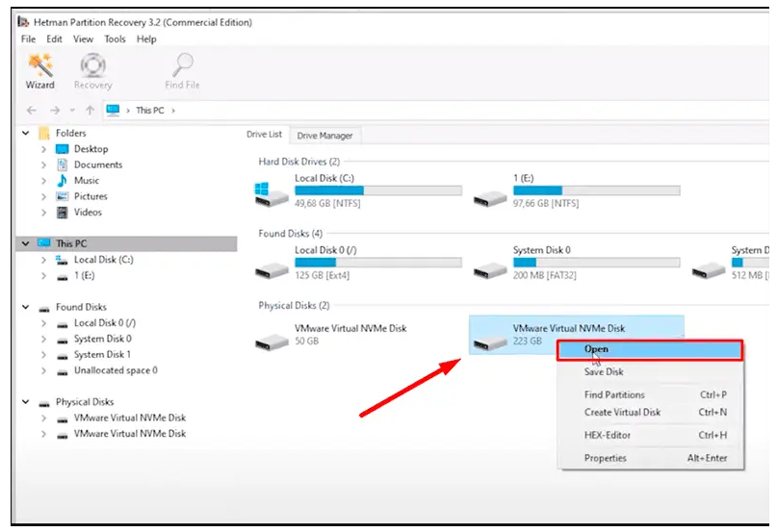777x532 pixels.
Task: Click the Pictures icon in tree
Action: [62, 196]
